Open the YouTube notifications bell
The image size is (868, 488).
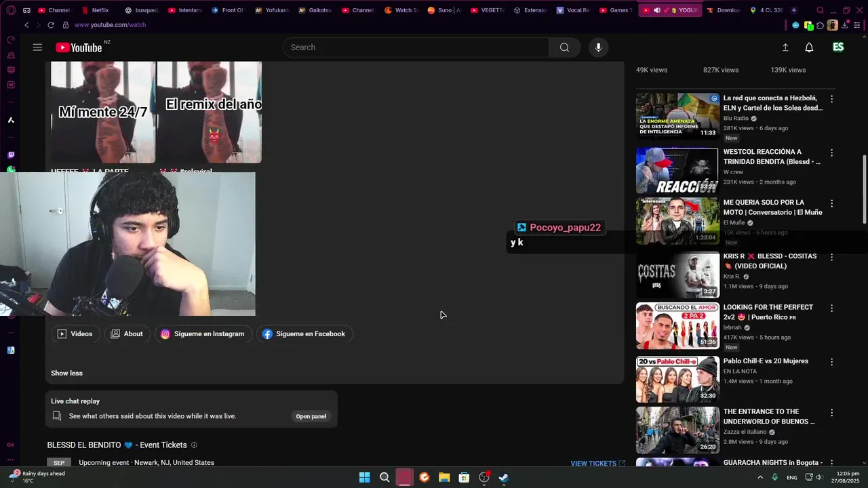tap(809, 47)
